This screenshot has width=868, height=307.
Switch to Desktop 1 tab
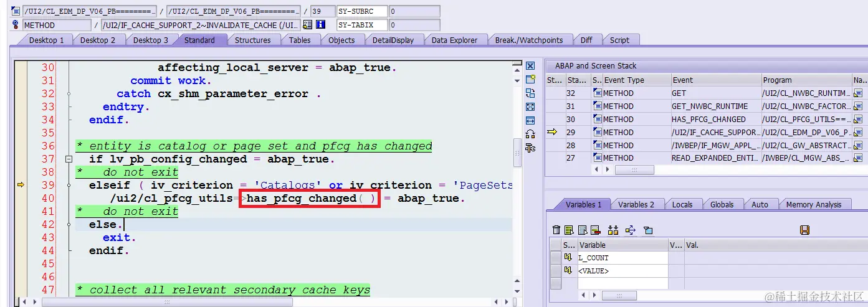[x=46, y=40]
